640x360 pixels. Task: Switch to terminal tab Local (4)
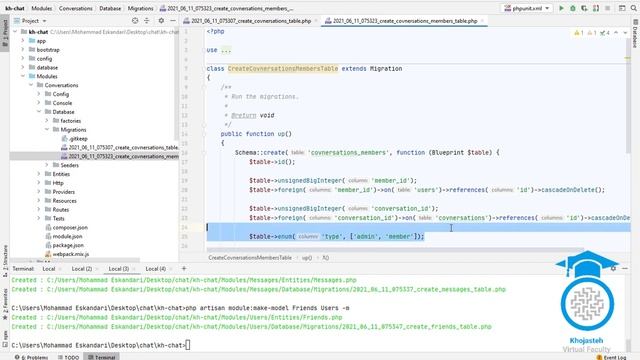[x=156, y=269]
